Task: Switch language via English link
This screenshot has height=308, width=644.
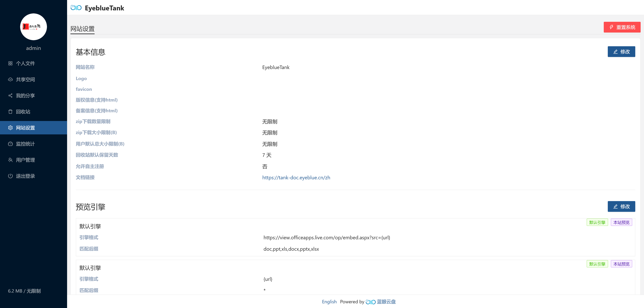Action: click(329, 302)
